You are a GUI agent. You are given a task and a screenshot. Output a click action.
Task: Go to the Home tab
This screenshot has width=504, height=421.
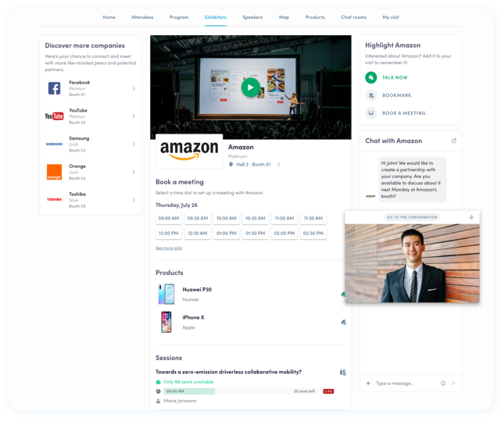click(x=109, y=17)
